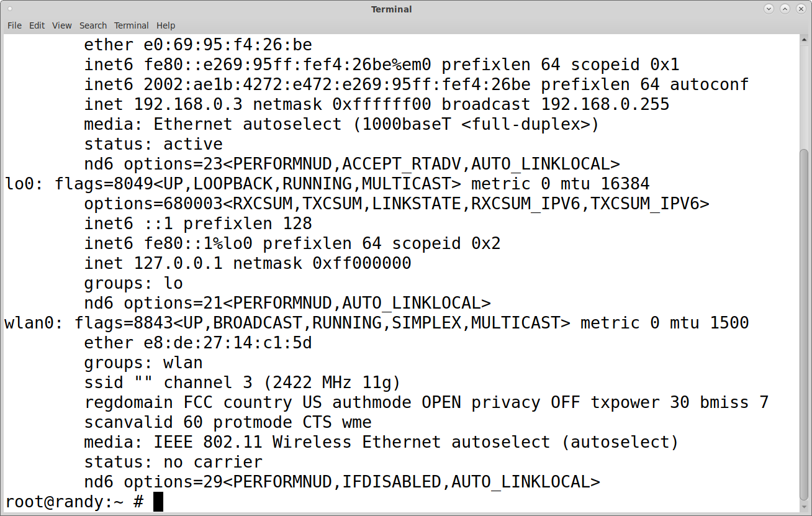Minimize the Terminal window
This screenshot has height=516, width=812.
point(769,9)
